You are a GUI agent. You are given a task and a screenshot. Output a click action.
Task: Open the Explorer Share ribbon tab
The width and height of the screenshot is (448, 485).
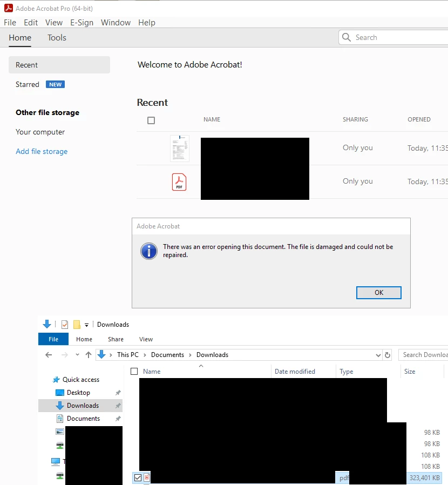pos(116,339)
